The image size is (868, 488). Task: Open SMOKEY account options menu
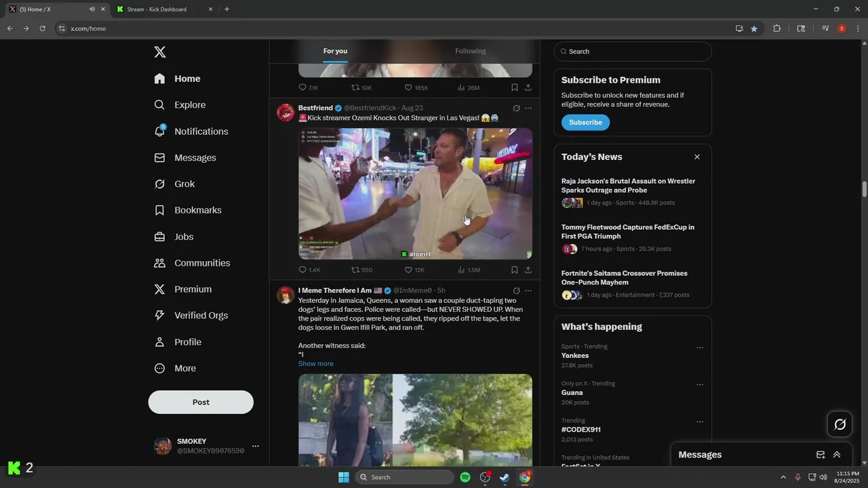coord(256,446)
